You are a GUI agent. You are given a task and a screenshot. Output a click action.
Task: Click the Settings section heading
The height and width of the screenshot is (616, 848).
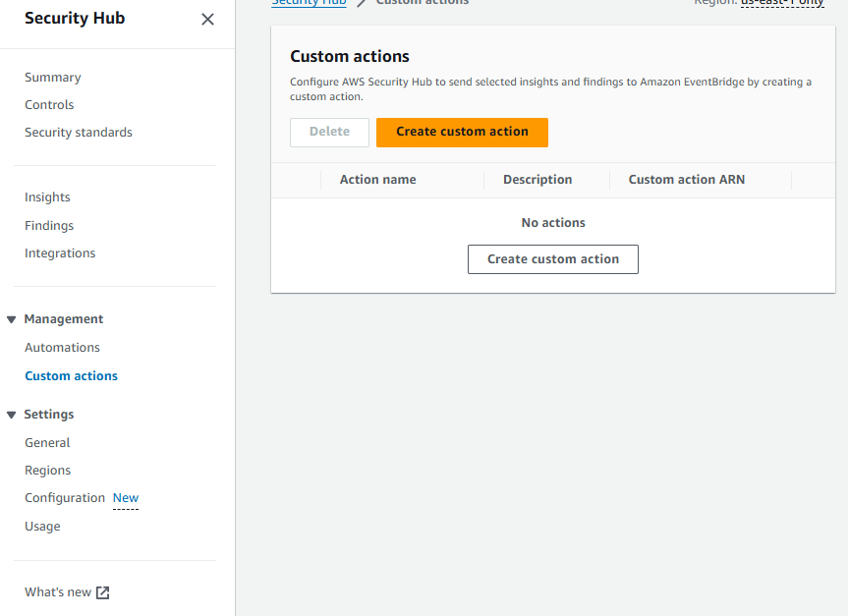49,415
